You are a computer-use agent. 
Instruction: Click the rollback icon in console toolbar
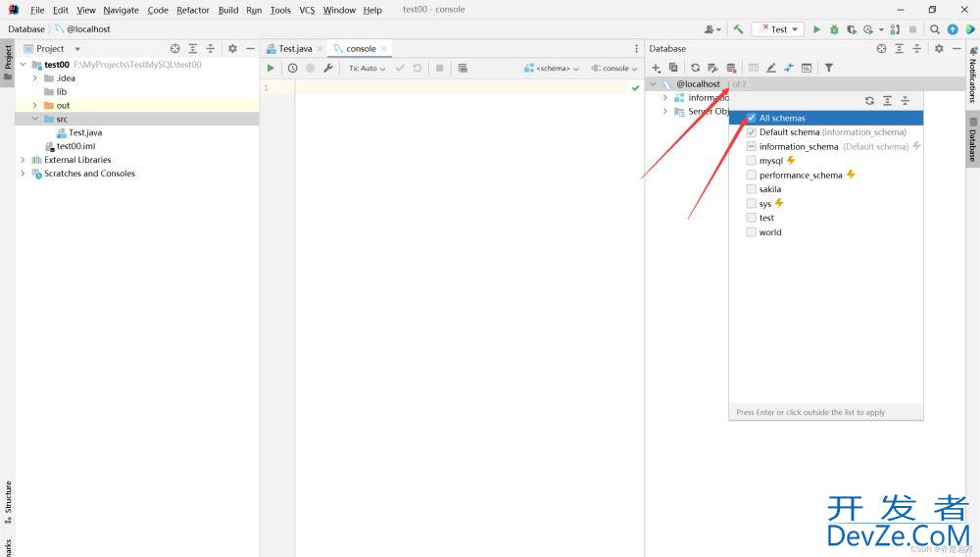point(416,68)
